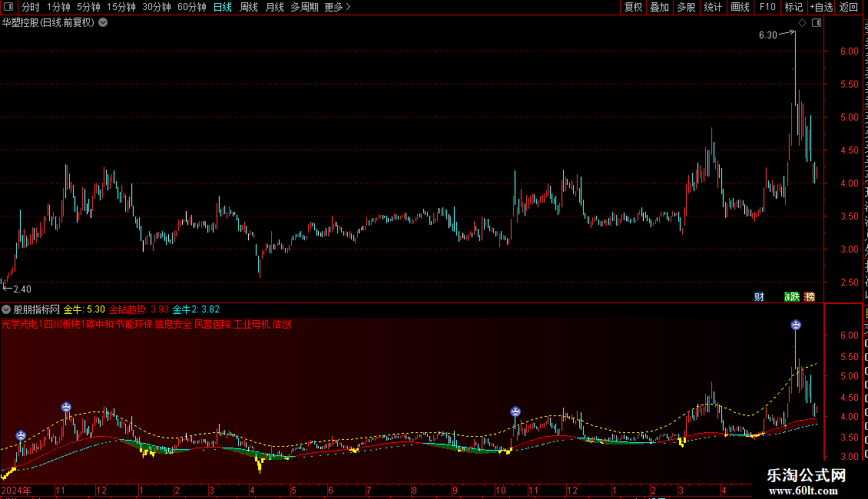Image resolution: width=868 pixels, height=499 pixels.
Task: Click the 返回 back button
Action: click(x=849, y=7)
